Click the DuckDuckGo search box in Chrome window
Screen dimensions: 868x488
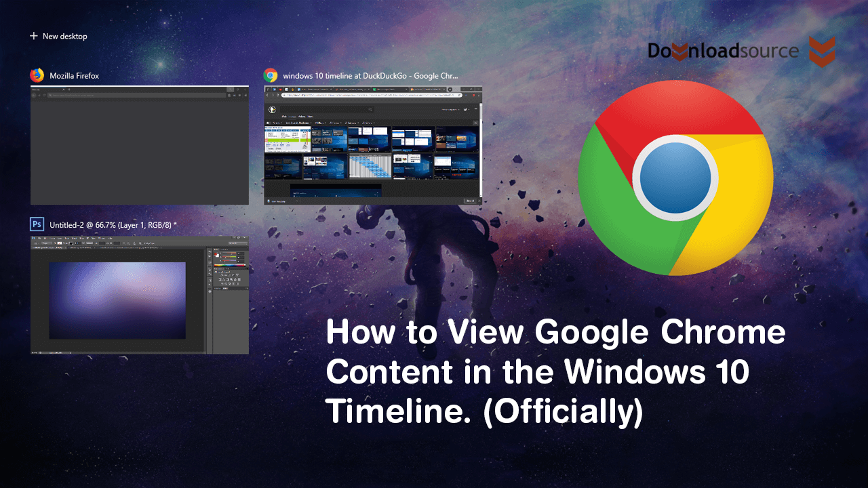click(x=327, y=109)
